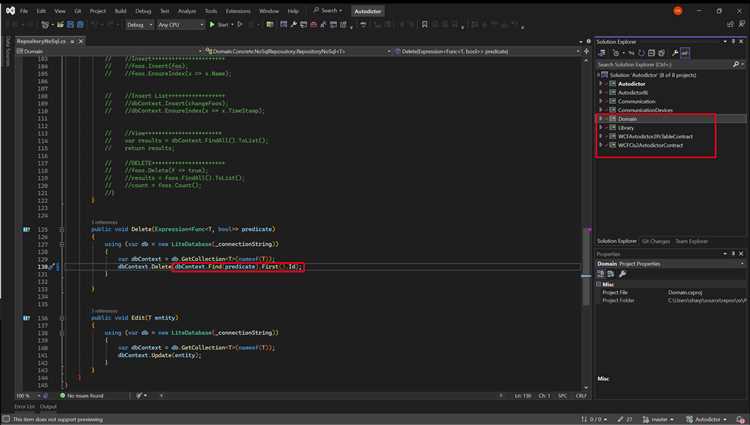Switch to the Team Explorer tab
Viewport: 750px width, 425px height.
tap(691, 241)
